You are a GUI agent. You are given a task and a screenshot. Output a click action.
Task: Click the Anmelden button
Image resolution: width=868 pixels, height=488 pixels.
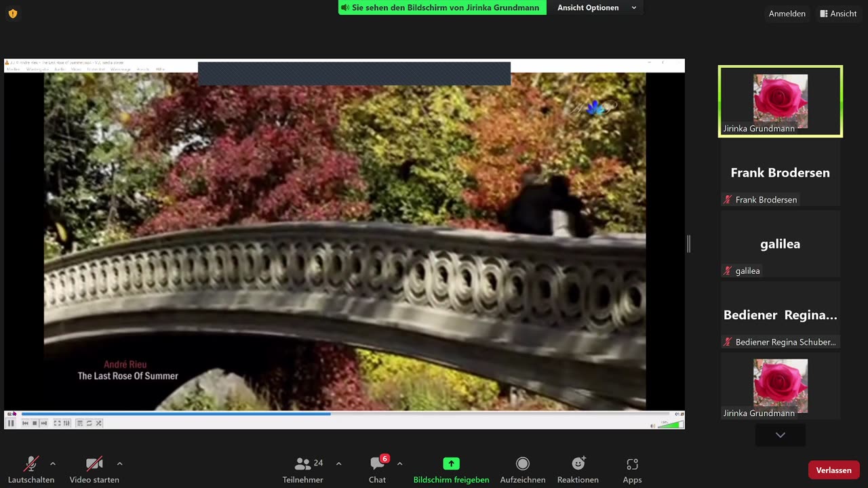(x=787, y=14)
